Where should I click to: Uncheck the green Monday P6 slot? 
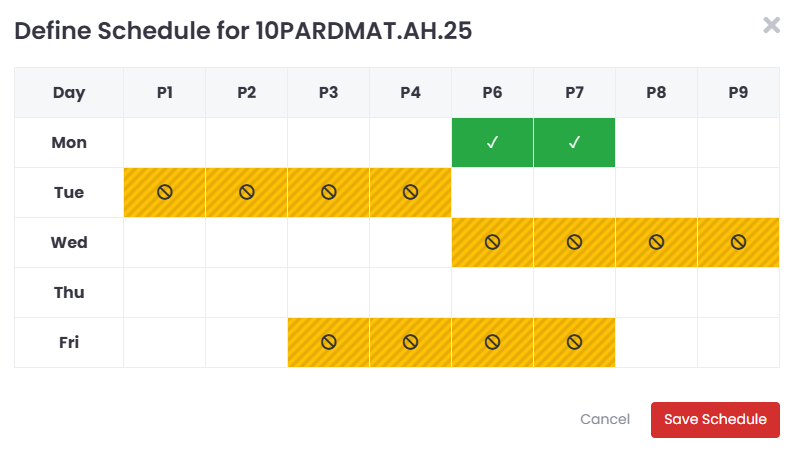tap(492, 143)
